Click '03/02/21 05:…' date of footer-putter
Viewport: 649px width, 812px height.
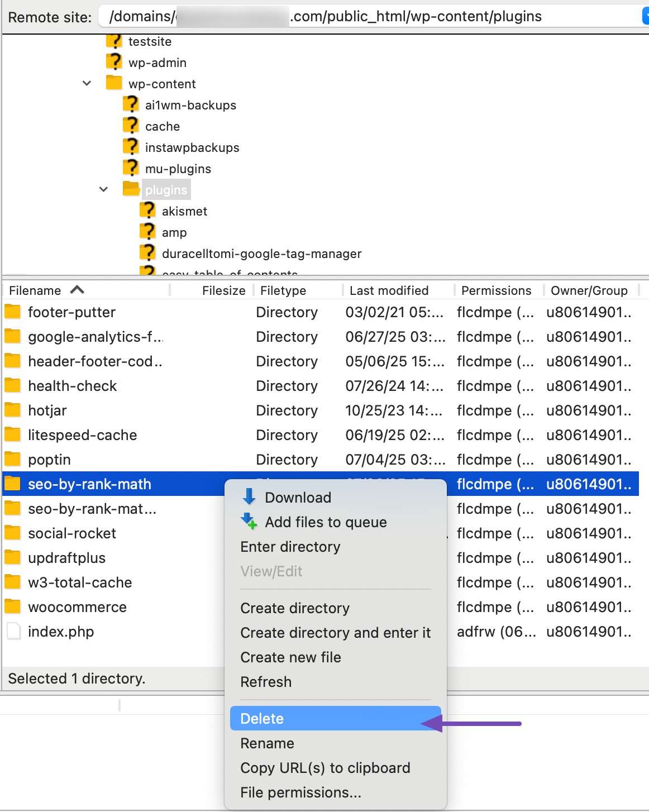tap(394, 312)
